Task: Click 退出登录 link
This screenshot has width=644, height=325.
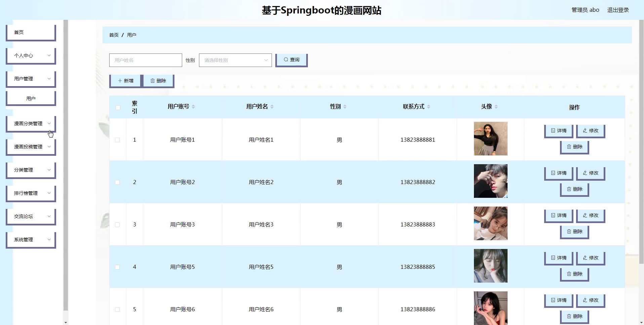Action: click(618, 10)
